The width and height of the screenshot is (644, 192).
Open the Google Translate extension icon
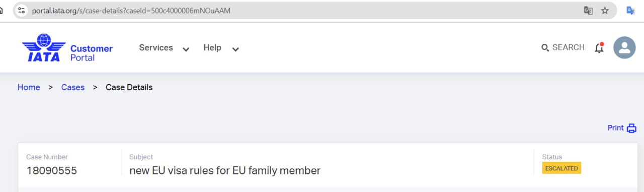pos(630,10)
